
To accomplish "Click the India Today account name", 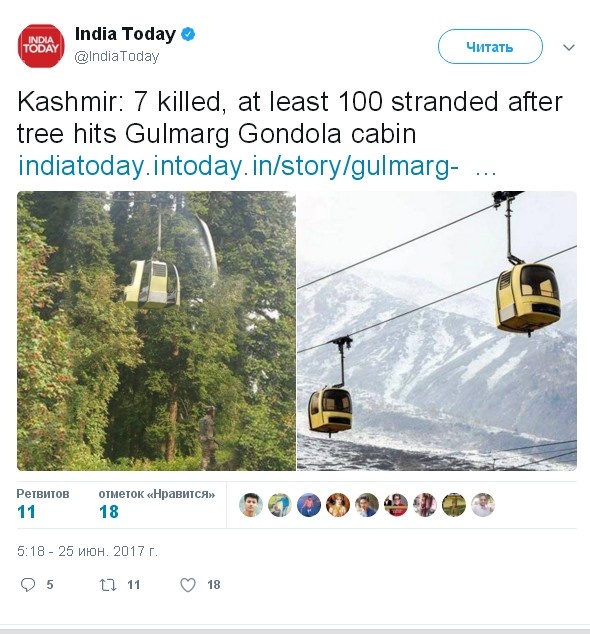I will tap(125, 34).
